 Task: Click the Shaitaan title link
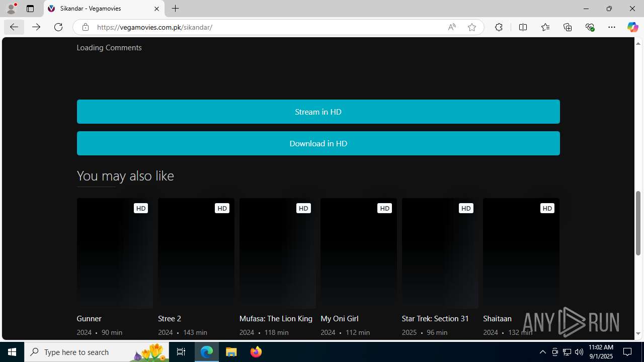(x=497, y=318)
